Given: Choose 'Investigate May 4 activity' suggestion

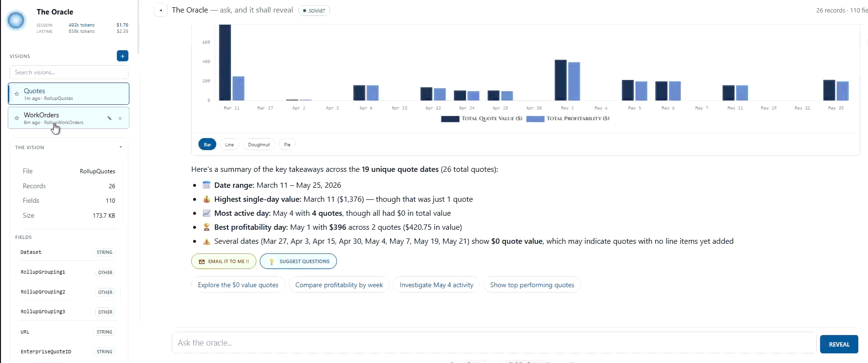Looking at the screenshot, I should coord(436,285).
